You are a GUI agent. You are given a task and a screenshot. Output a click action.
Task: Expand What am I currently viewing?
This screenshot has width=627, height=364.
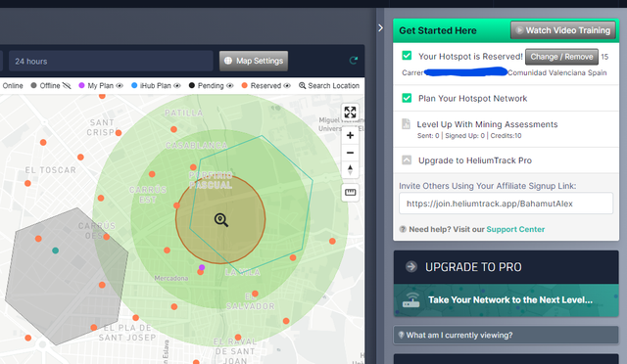tap(506, 335)
